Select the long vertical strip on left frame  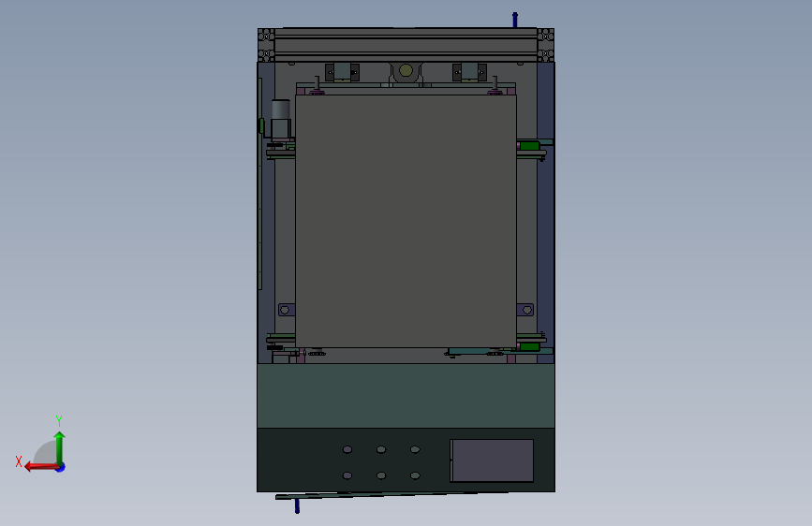260,183
